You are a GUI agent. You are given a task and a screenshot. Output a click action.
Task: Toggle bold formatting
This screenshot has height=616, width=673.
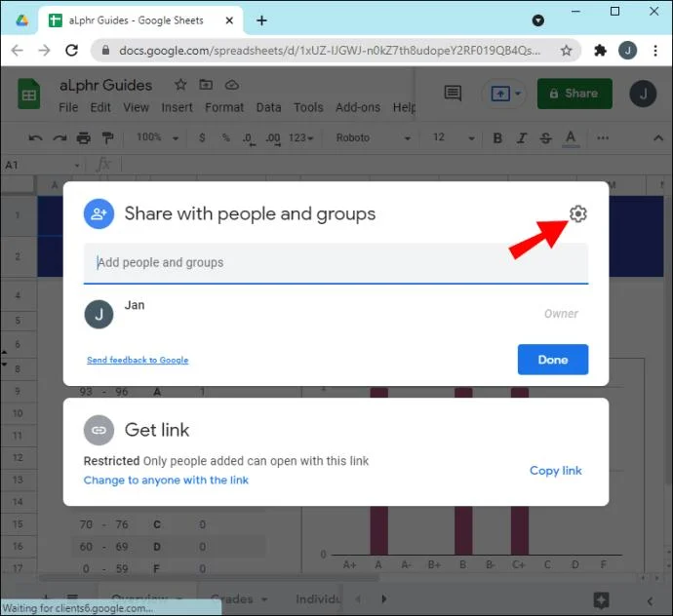pyautogui.click(x=497, y=138)
